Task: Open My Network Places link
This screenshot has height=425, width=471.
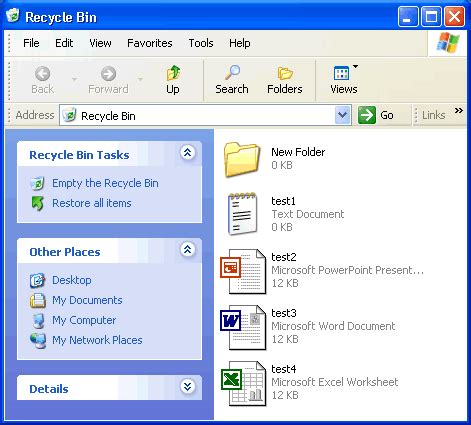Action: click(x=97, y=340)
